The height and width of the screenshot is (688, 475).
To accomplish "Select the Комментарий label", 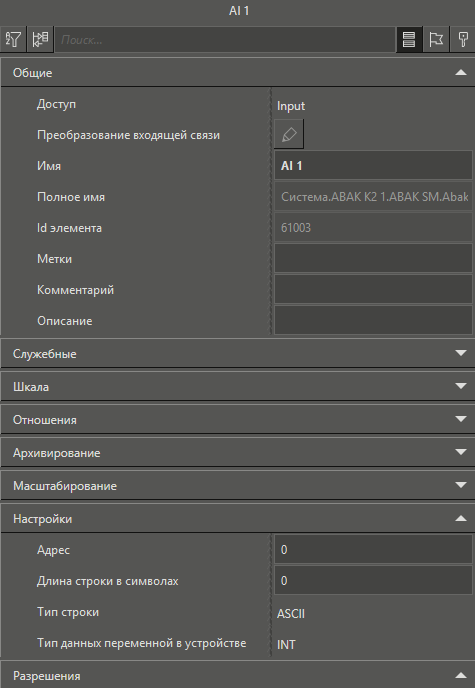I will point(75,290).
